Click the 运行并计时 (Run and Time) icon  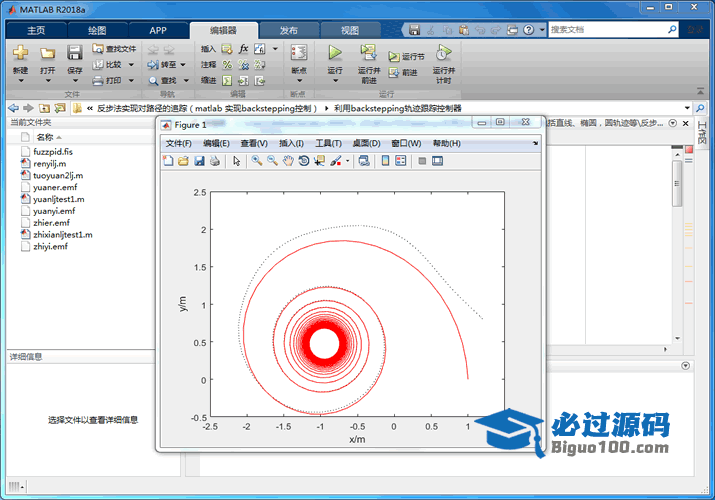coord(444,52)
